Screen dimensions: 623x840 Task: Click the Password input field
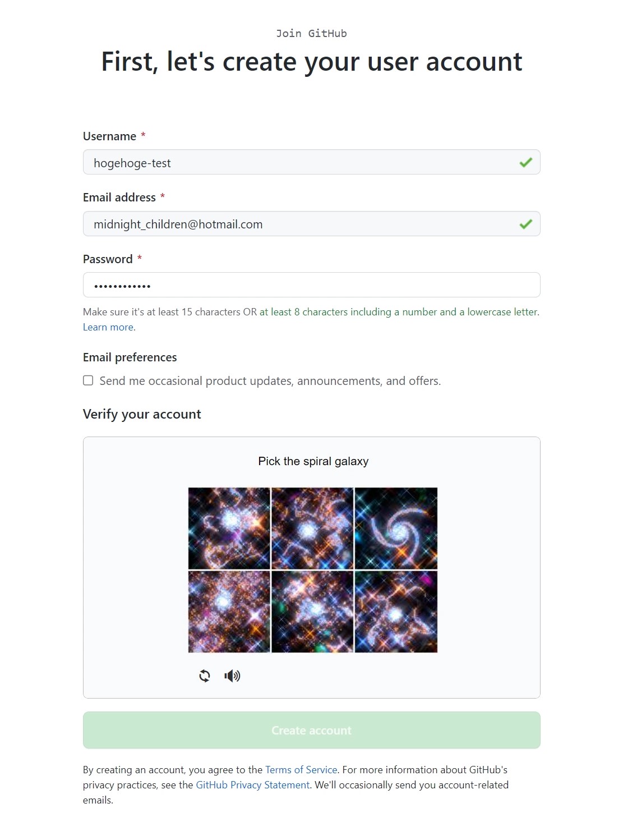click(311, 285)
